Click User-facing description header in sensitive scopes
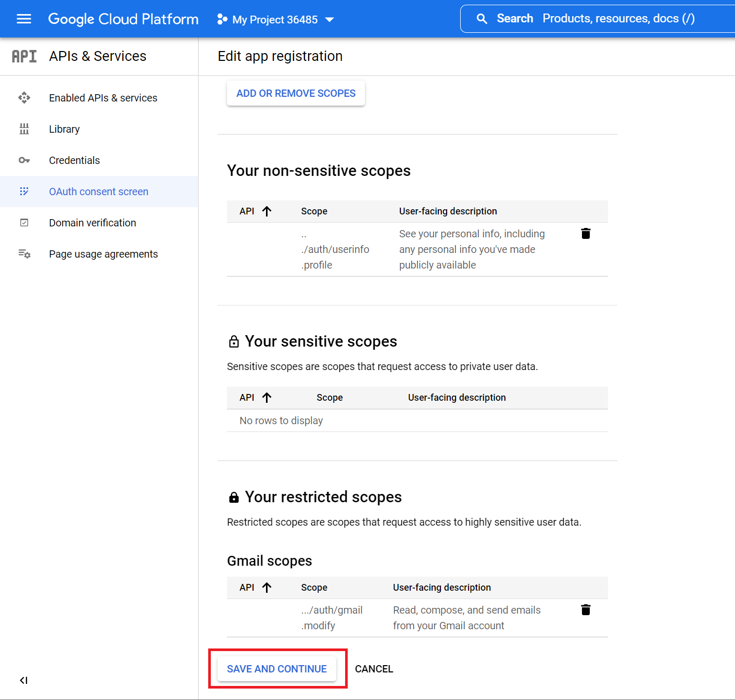This screenshot has width=735, height=700. point(457,398)
